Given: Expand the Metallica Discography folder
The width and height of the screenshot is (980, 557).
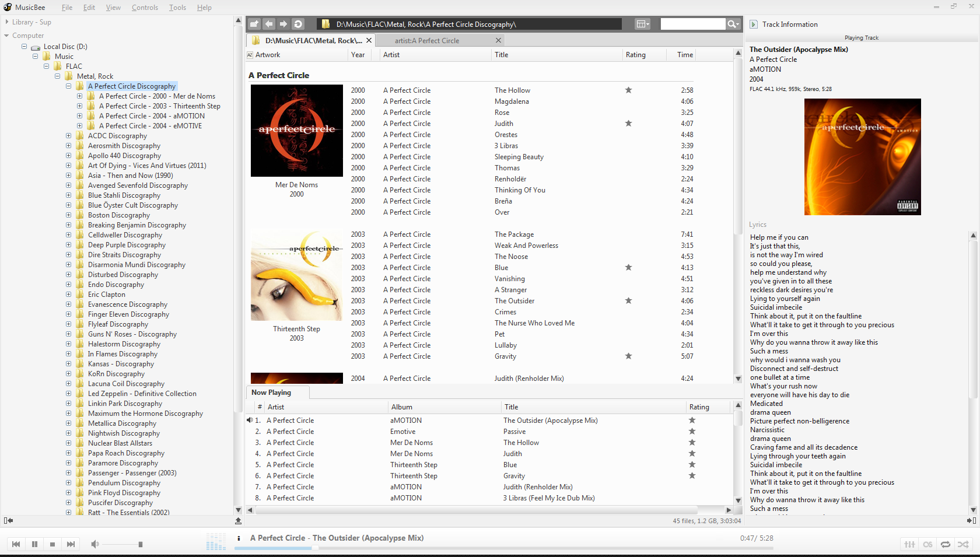Looking at the screenshot, I should [x=68, y=423].
